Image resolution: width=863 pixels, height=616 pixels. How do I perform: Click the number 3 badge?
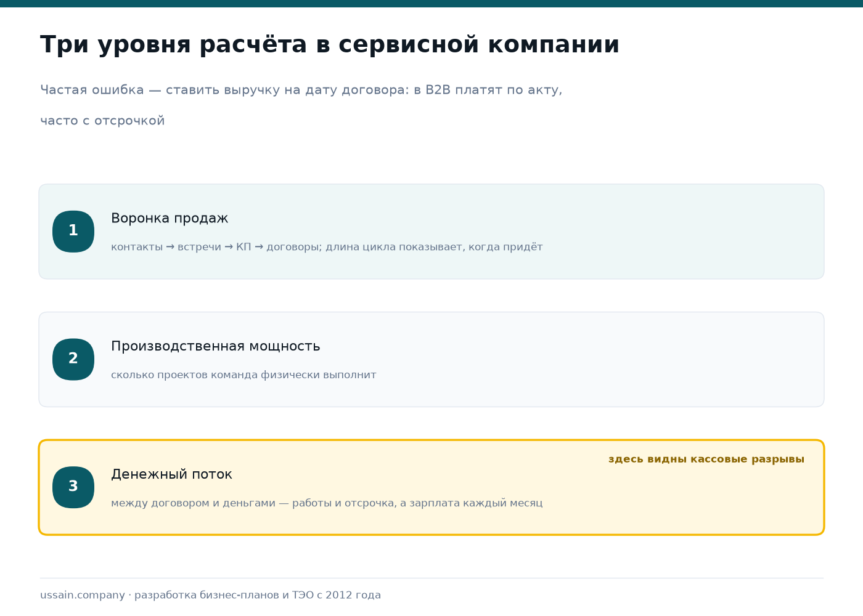point(73,487)
